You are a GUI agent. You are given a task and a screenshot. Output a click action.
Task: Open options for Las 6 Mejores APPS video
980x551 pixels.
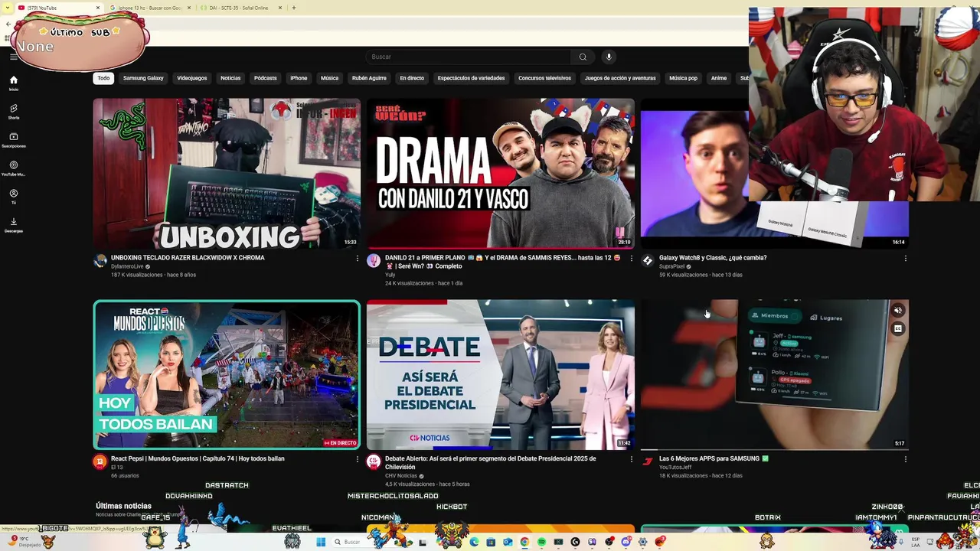point(905,459)
